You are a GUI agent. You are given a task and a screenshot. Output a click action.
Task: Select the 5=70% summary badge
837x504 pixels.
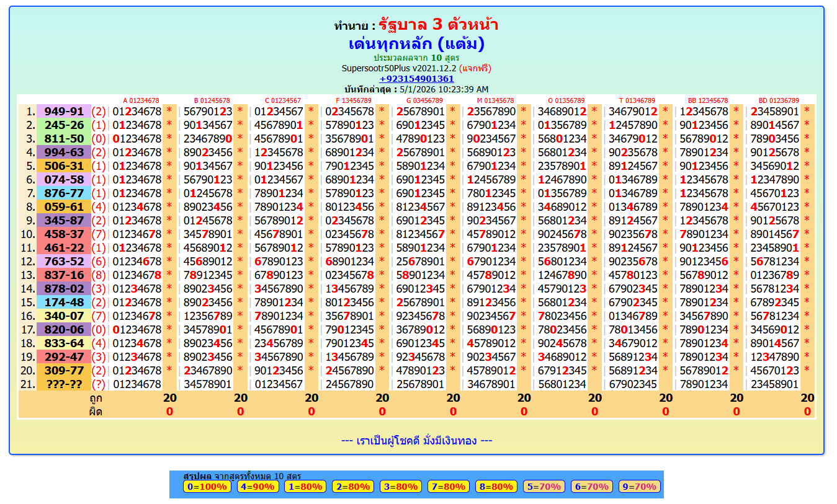coord(544,487)
